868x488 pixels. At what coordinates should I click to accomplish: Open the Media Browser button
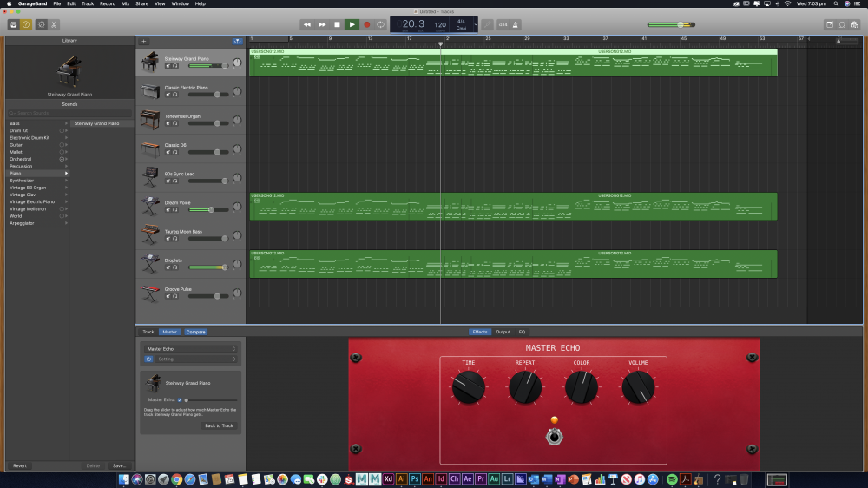[x=855, y=24]
